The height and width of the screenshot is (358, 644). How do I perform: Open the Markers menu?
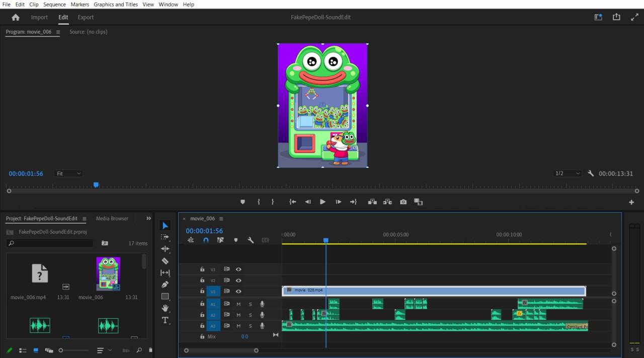(x=79, y=5)
